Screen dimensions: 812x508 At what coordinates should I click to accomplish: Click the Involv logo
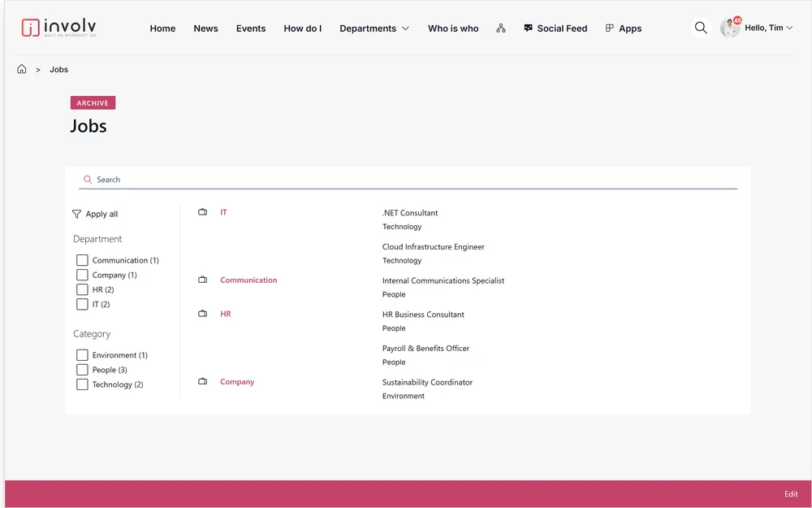point(58,28)
